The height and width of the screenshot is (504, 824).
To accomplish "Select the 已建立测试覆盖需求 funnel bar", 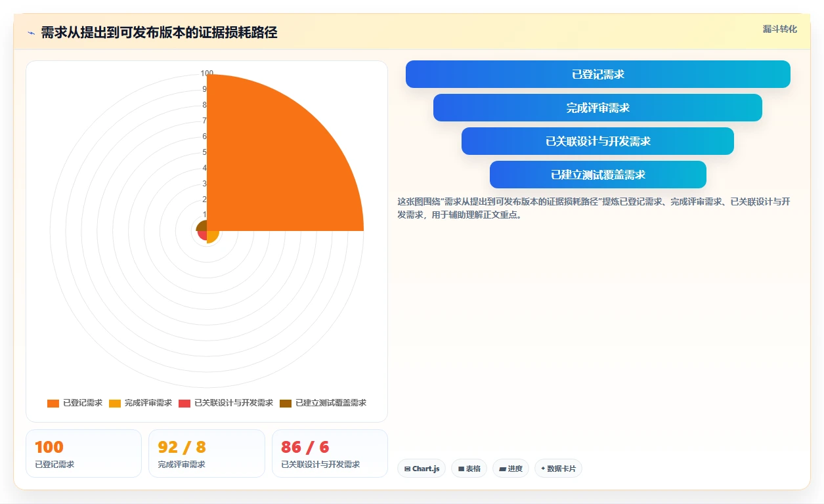I will click(598, 175).
